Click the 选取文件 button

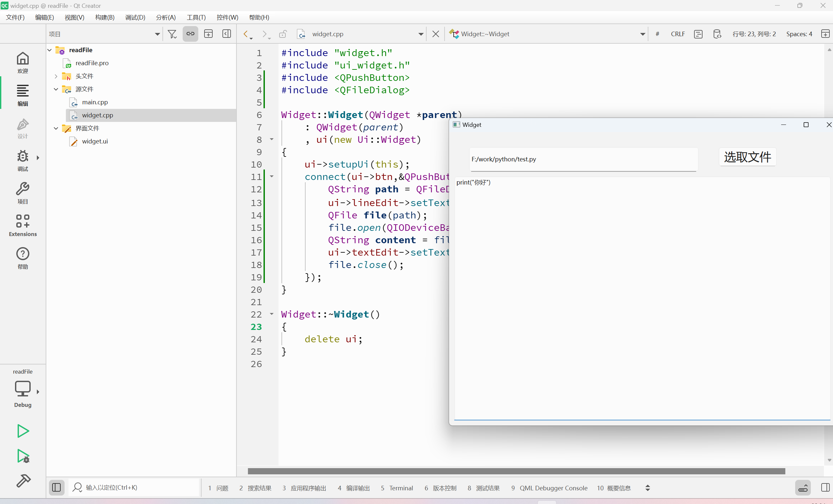(747, 157)
